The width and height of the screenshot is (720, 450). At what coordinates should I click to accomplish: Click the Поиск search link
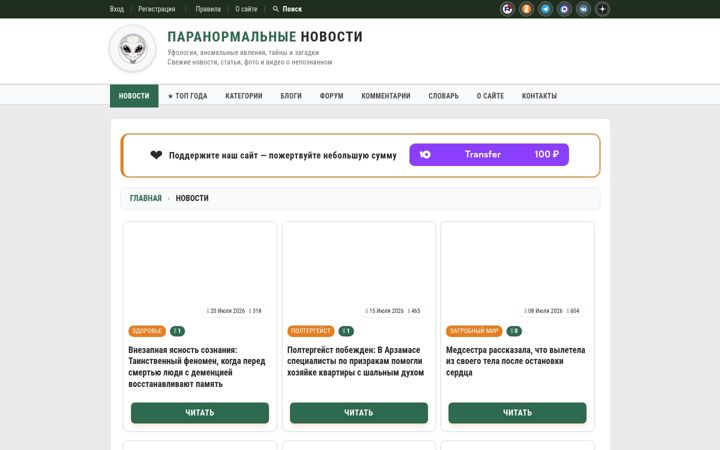tap(292, 9)
